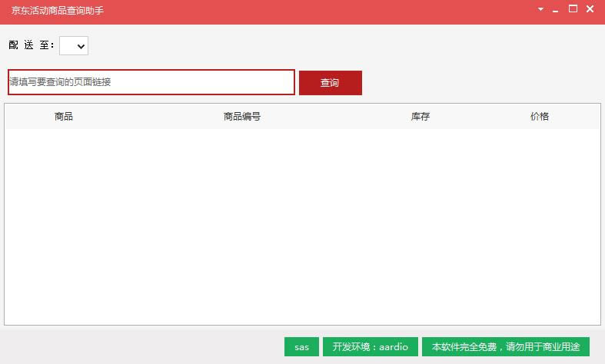605x364 pixels.
Task: Click the 开发环境：aardio button
Action: [x=371, y=346]
